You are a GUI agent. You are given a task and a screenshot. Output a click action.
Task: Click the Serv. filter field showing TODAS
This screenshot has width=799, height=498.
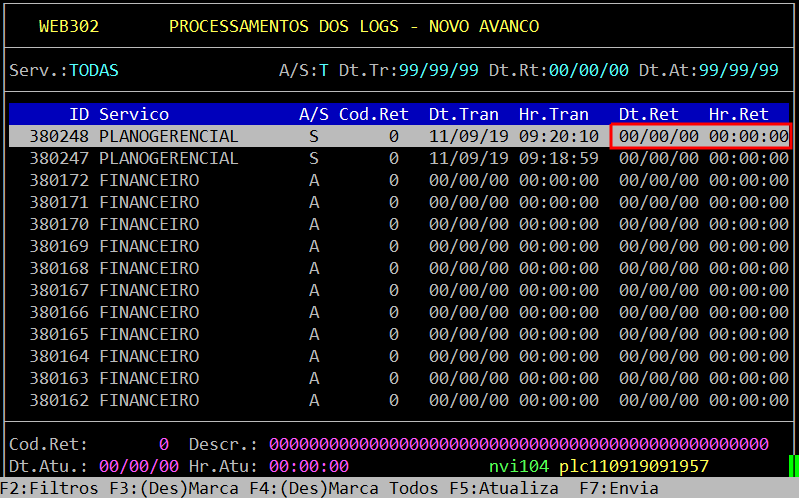[94, 71]
